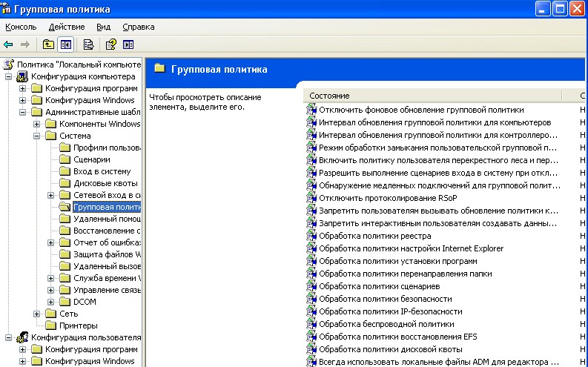Collapse the Конфигурация компьютера node
Image resolution: width=588 pixels, height=367 pixels.
tap(8, 76)
